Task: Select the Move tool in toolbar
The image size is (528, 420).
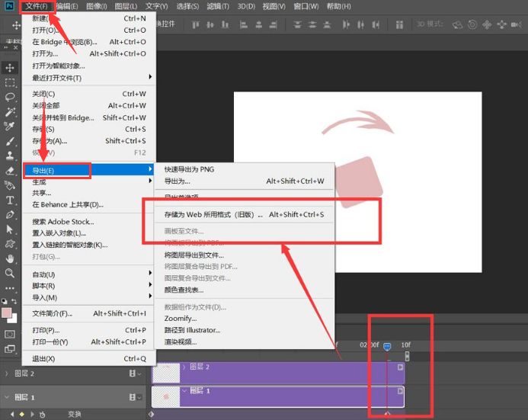Action: pos(11,68)
